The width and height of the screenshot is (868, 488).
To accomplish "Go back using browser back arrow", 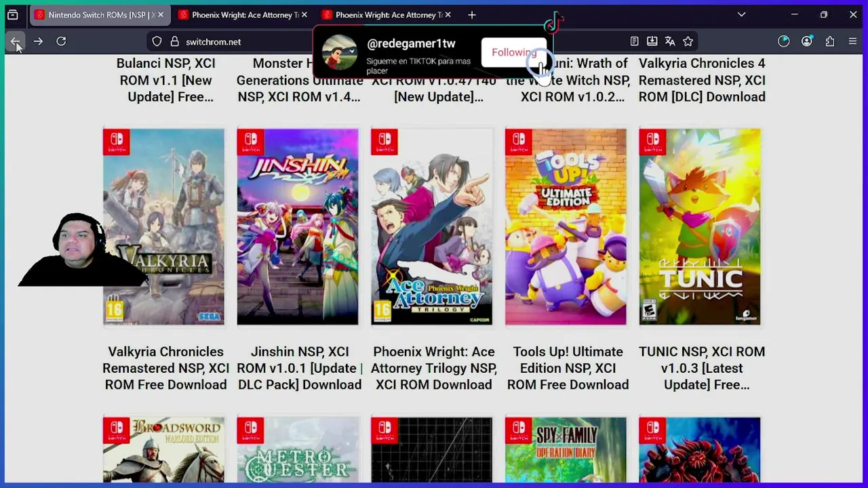I will tap(16, 42).
